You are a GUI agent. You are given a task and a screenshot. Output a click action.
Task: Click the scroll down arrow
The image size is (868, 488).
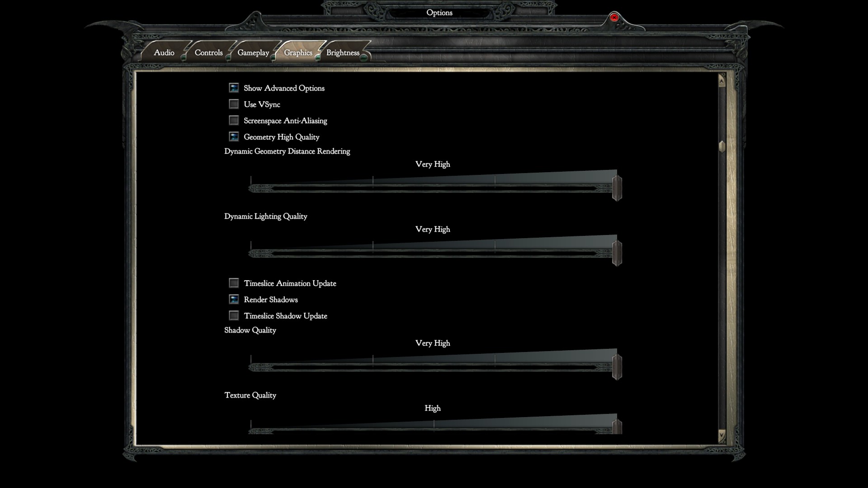(x=722, y=435)
